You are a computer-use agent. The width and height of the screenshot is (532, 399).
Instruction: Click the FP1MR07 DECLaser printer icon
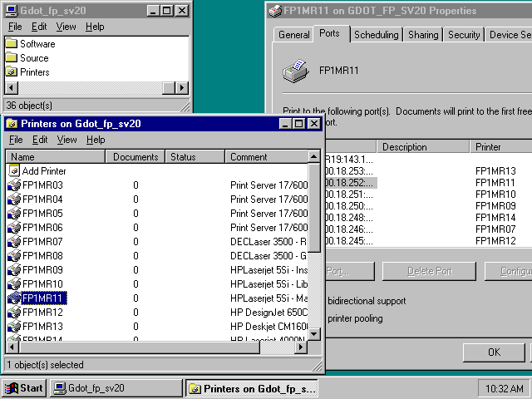coord(14,241)
